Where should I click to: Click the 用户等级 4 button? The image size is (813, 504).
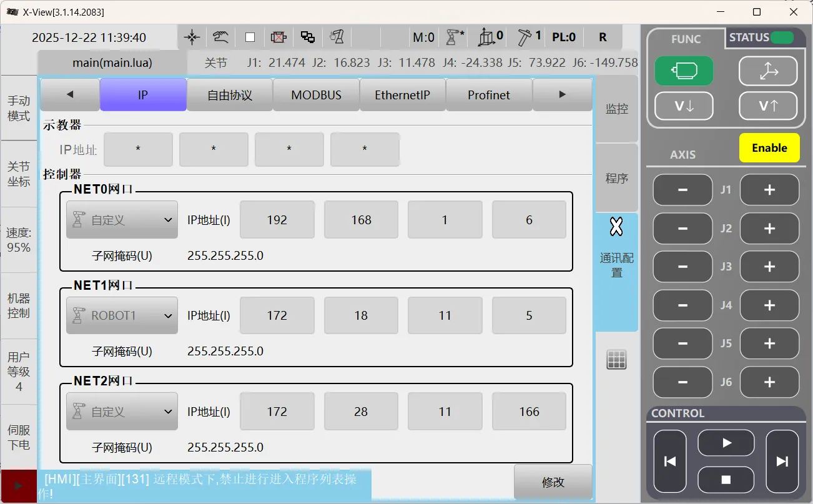click(x=19, y=372)
